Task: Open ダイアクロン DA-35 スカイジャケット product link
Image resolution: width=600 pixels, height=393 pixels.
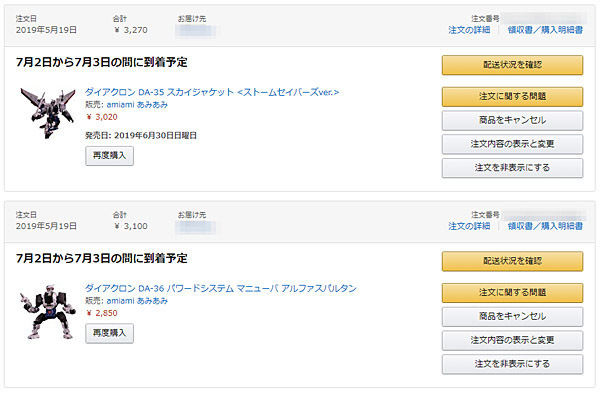Action: tap(212, 92)
